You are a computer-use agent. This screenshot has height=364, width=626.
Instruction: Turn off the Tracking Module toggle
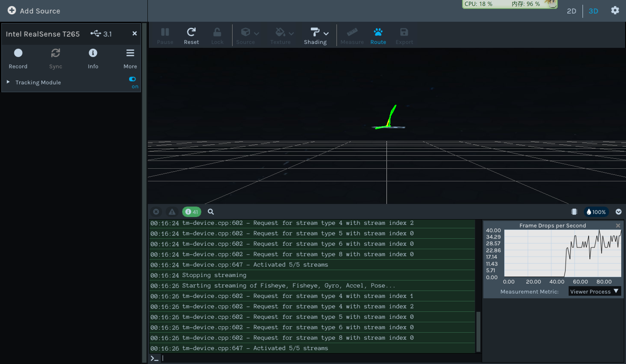click(x=132, y=79)
